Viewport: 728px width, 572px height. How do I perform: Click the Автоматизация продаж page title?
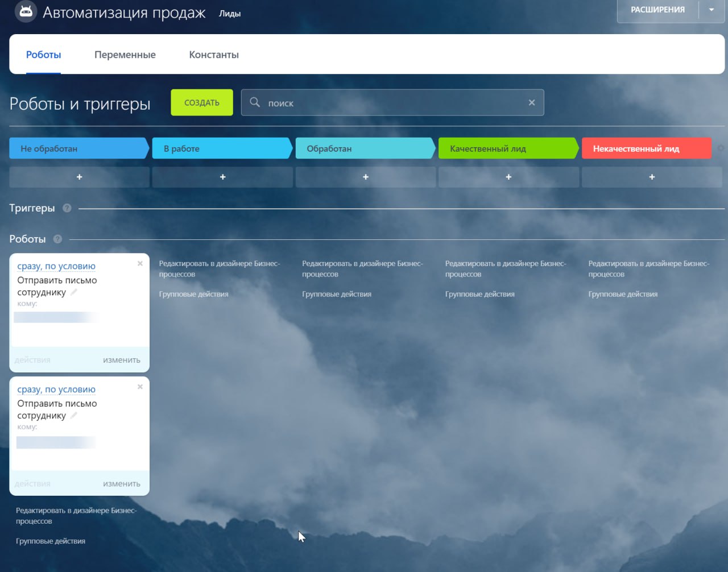pos(124,13)
